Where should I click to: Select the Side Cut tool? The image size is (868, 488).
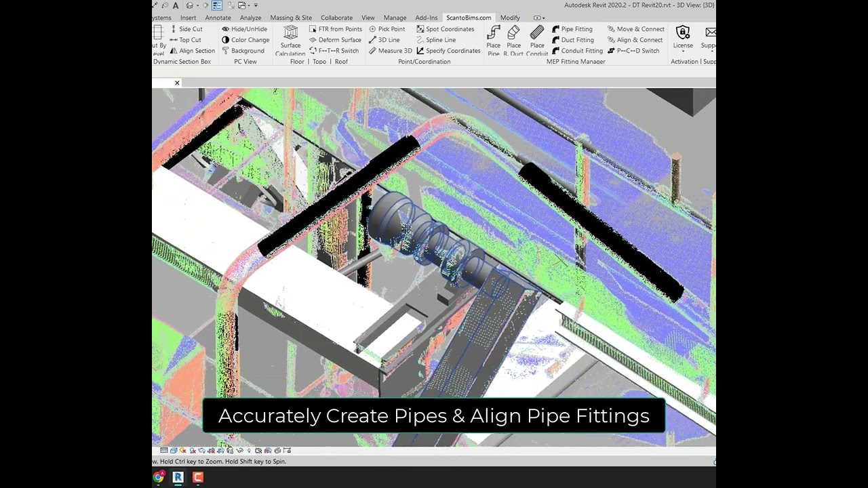pyautogui.click(x=186, y=29)
